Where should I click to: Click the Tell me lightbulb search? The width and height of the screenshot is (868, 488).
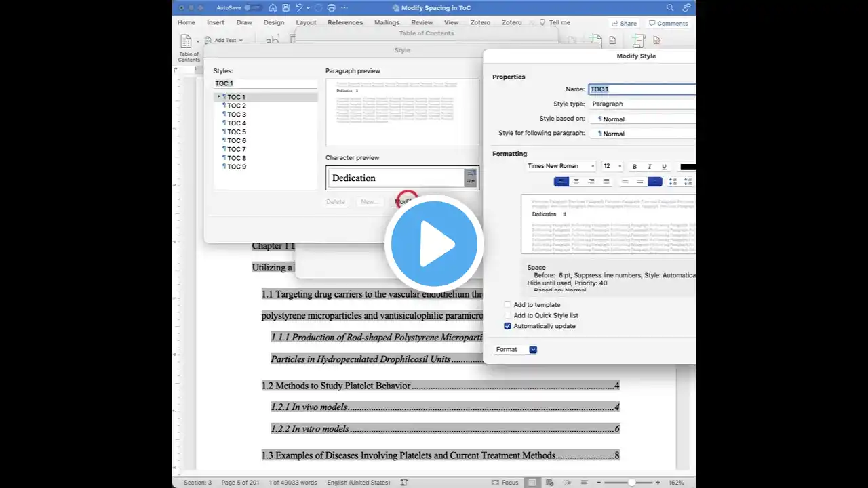pos(555,22)
